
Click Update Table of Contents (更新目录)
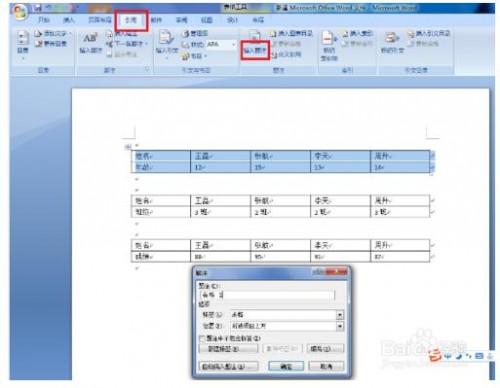click(x=51, y=44)
